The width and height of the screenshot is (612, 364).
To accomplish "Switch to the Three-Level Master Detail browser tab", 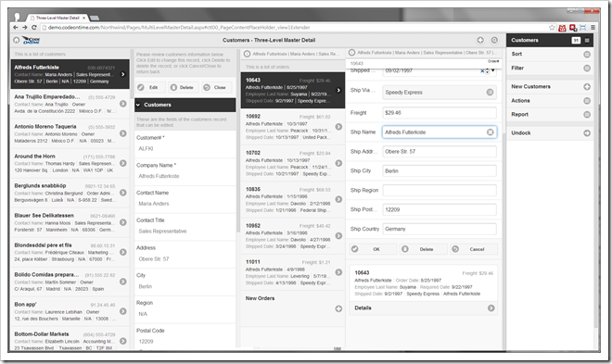I will (x=57, y=18).
